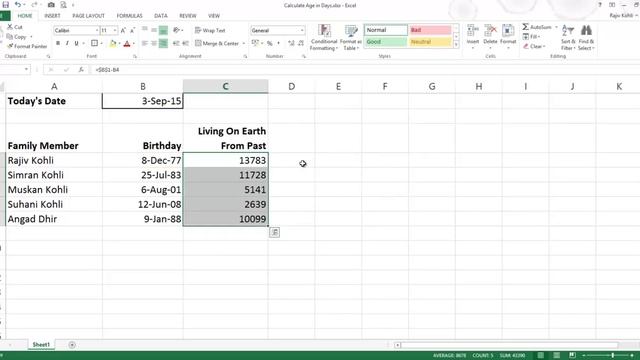Image resolution: width=640 pixels, height=360 pixels.
Task: Decrease decimal places
Action: coord(301,43)
